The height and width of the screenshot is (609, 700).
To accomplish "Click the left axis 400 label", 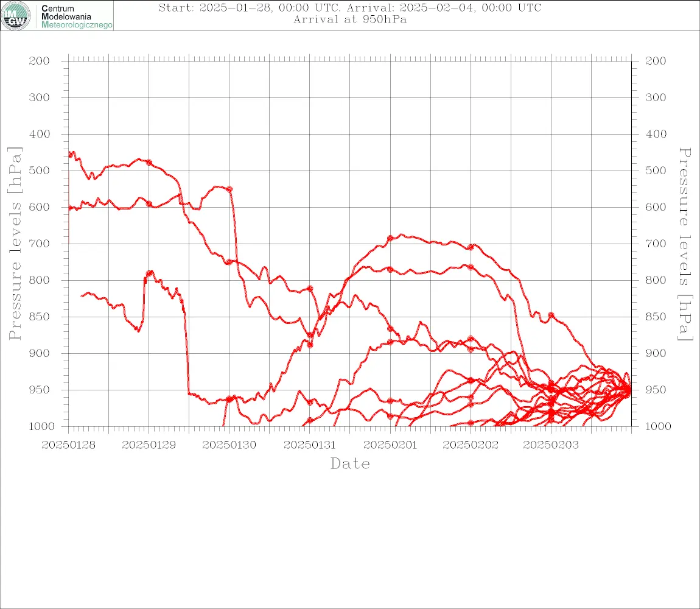I will (40, 134).
